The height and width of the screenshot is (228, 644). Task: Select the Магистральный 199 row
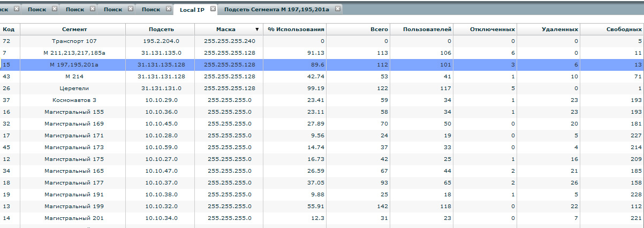pyautogui.click(x=74, y=206)
